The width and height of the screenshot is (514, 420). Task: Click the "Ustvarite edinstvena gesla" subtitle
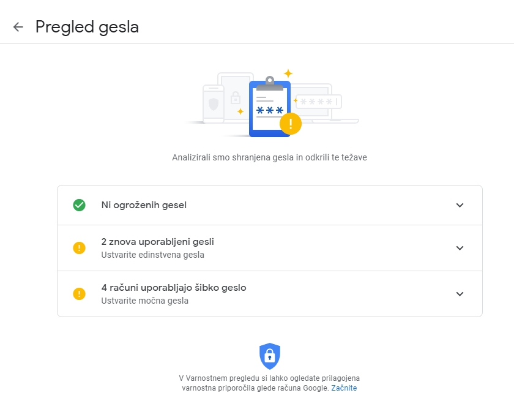[152, 255]
